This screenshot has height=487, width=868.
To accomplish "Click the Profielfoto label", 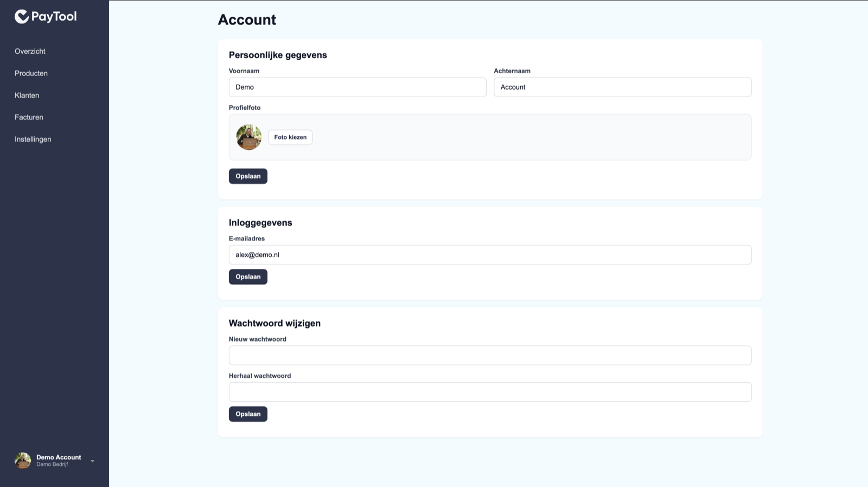I will [x=245, y=107].
